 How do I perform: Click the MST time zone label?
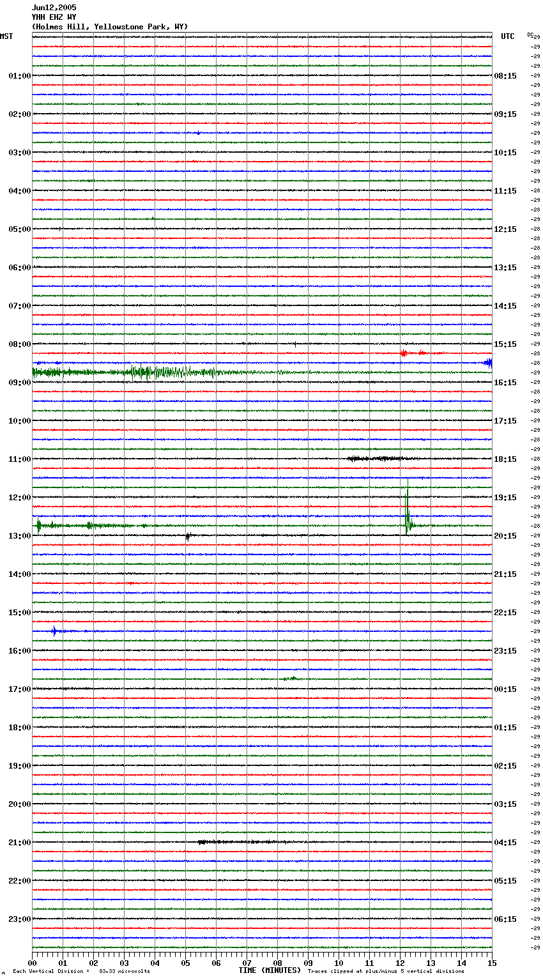[6, 36]
